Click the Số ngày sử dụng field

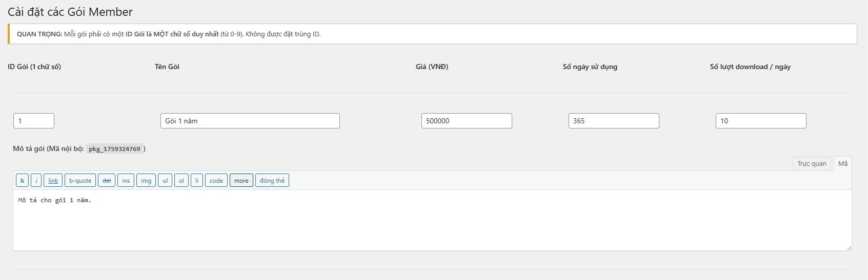pyautogui.click(x=614, y=121)
